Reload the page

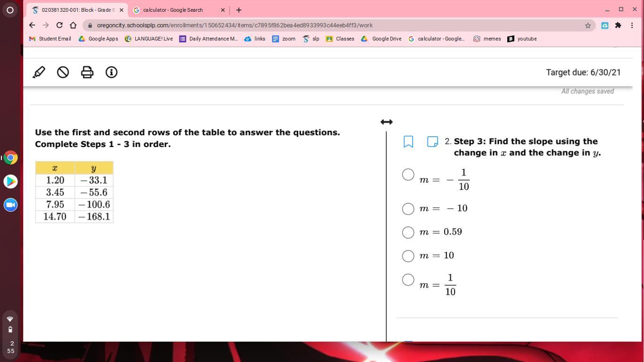59,25
